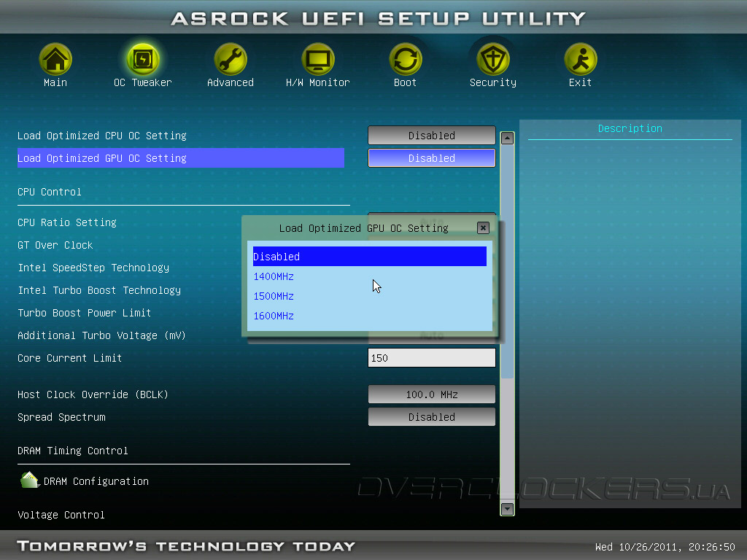The width and height of the screenshot is (747, 560).
Task: Select GT Over Clock row
Action: pos(55,245)
